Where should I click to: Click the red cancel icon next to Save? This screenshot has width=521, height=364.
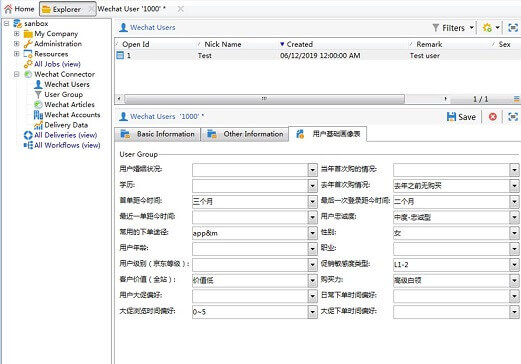coord(493,117)
